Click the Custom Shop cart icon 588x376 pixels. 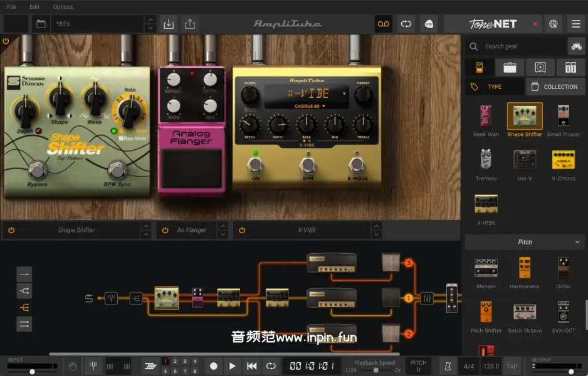coord(576,46)
